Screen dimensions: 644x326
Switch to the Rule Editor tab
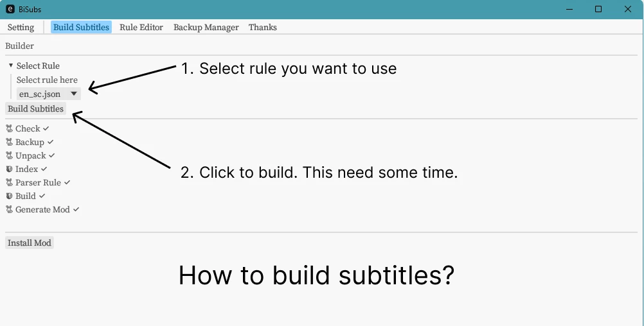(141, 27)
